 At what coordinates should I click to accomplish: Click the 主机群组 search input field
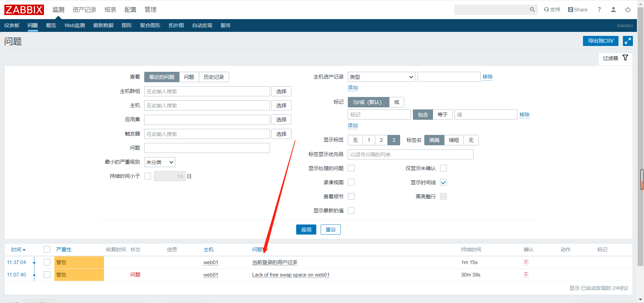coord(207,91)
